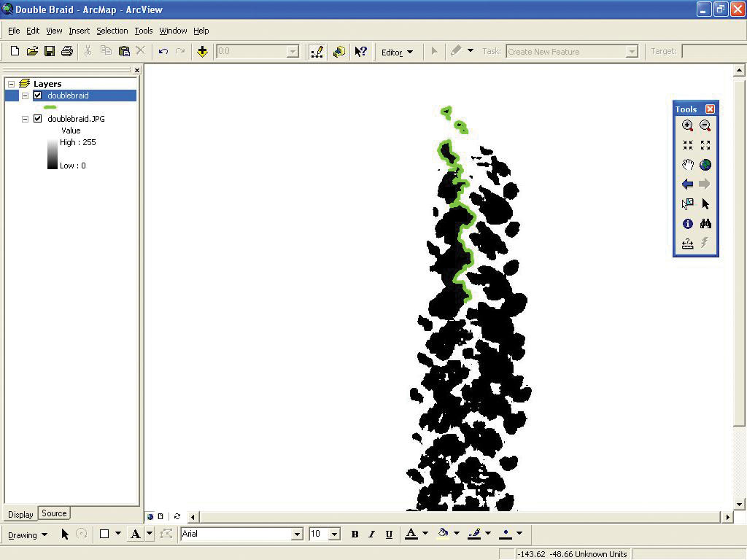Collapse the doublebraid layer legend
Image resolution: width=747 pixels, height=560 pixels.
(x=26, y=96)
